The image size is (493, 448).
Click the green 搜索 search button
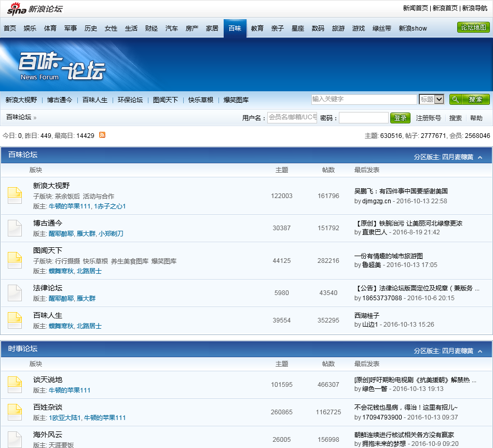coord(470,100)
